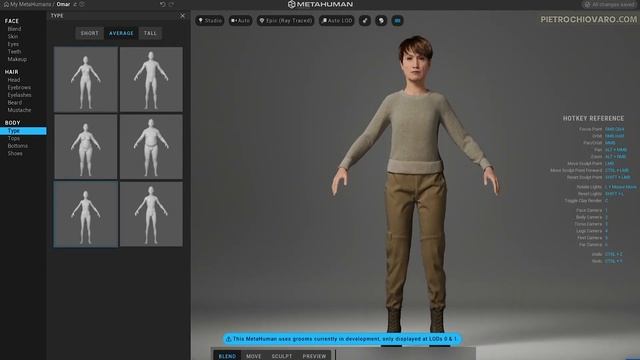Click the HAIR section header
This screenshot has width=640, height=360.
click(x=11, y=72)
